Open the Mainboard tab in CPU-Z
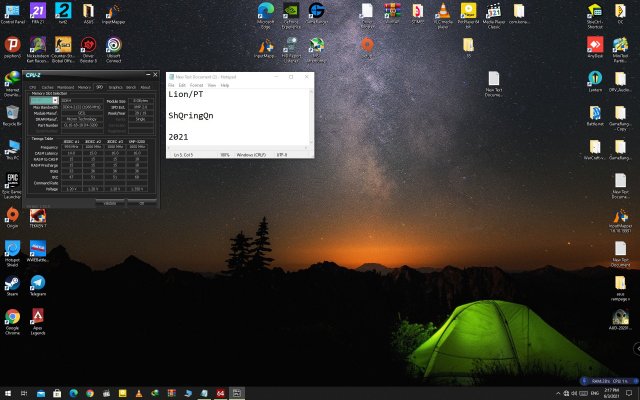640x400 pixels. pyautogui.click(x=65, y=87)
